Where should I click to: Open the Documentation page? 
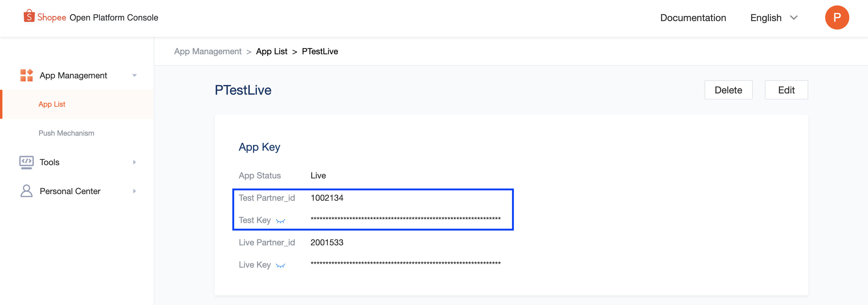[693, 17]
